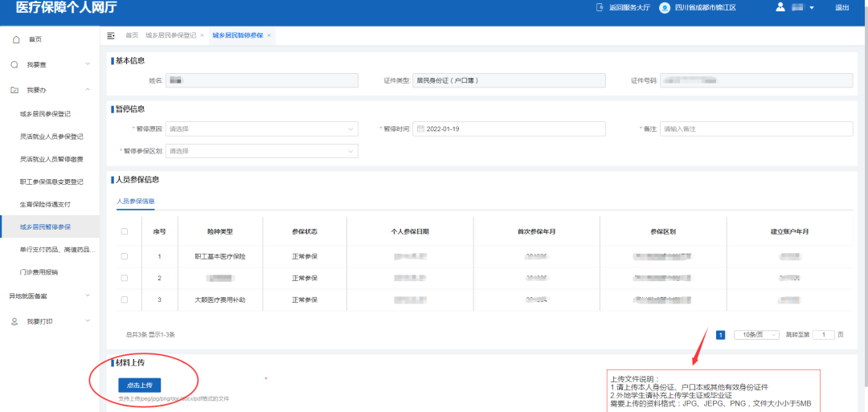Click the 备注 remarks input field
The image size is (868, 412).
756,128
